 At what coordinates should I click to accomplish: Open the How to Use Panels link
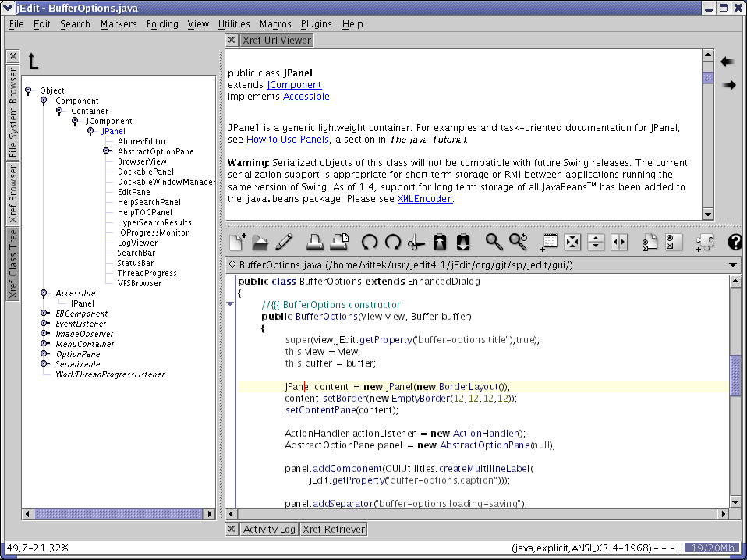(x=288, y=139)
